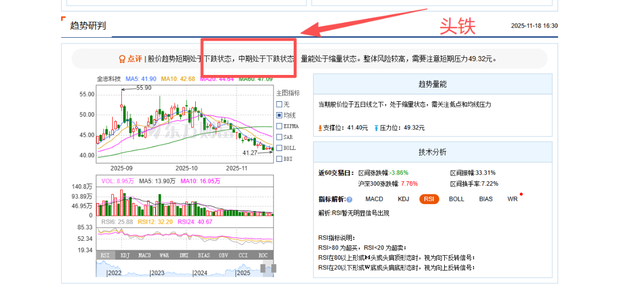Image resolution: width=644 pixels, height=286 pixels.
Task: Click the 2022 marker on the timeline
Action: click(115, 273)
